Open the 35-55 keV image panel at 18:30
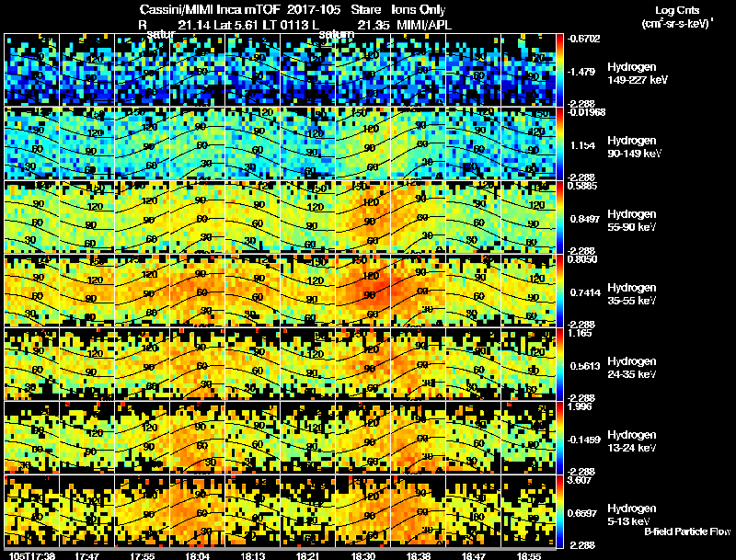The height and width of the screenshot is (560, 736). click(x=363, y=291)
